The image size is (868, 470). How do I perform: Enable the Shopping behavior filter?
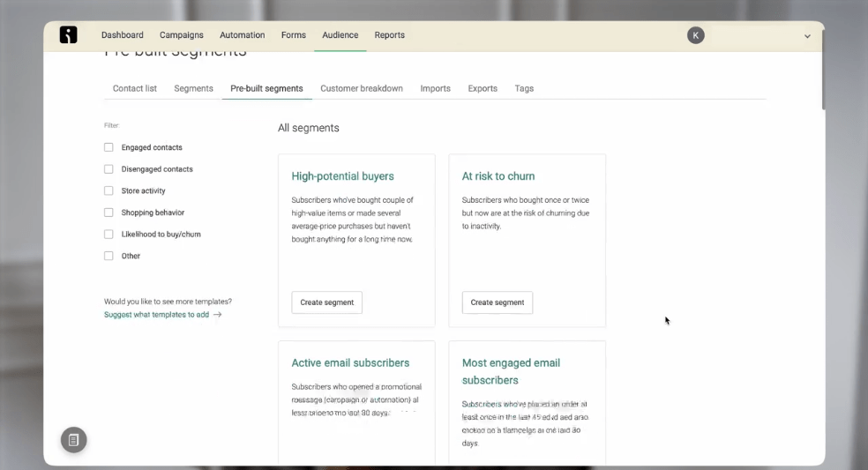click(x=108, y=213)
